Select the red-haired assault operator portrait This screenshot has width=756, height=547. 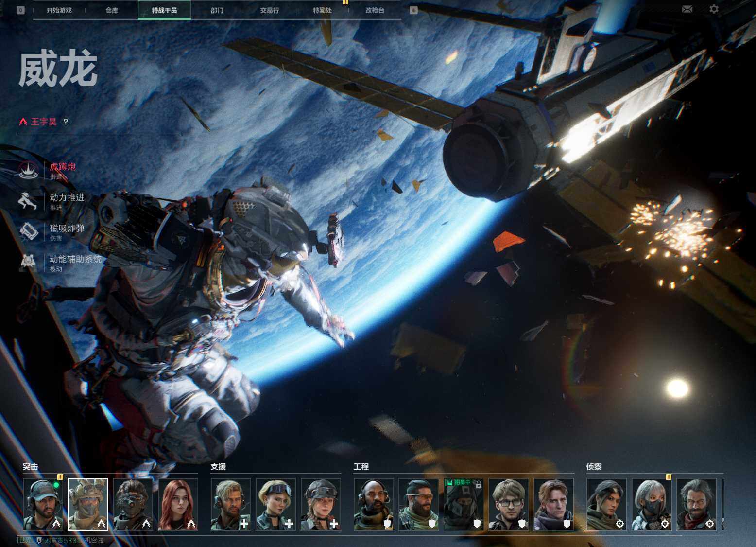click(x=178, y=504)
